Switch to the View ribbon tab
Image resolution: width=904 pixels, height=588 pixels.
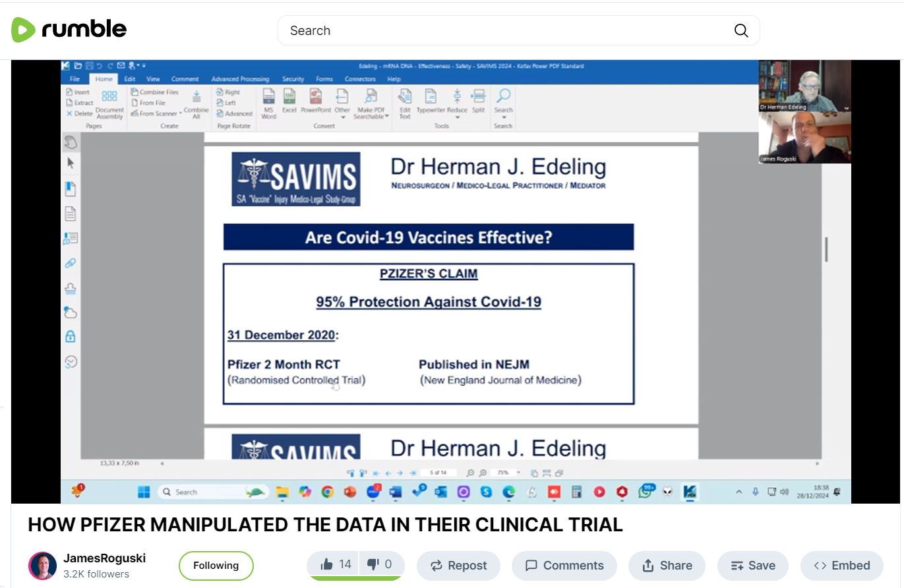tap(153, 79)
